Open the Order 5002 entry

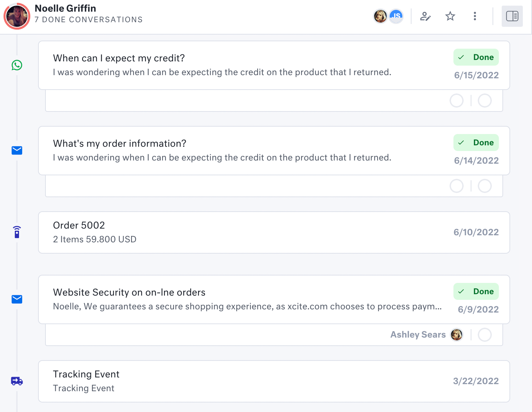tap(79, 225)
